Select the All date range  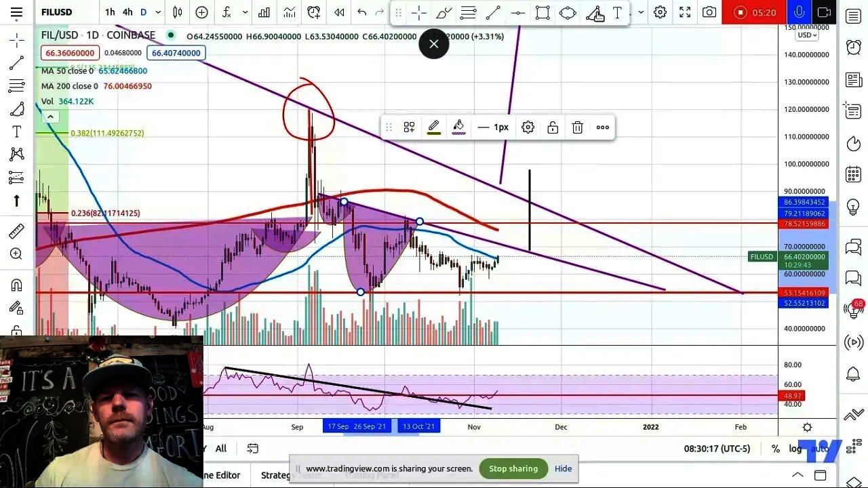(221, 448)
